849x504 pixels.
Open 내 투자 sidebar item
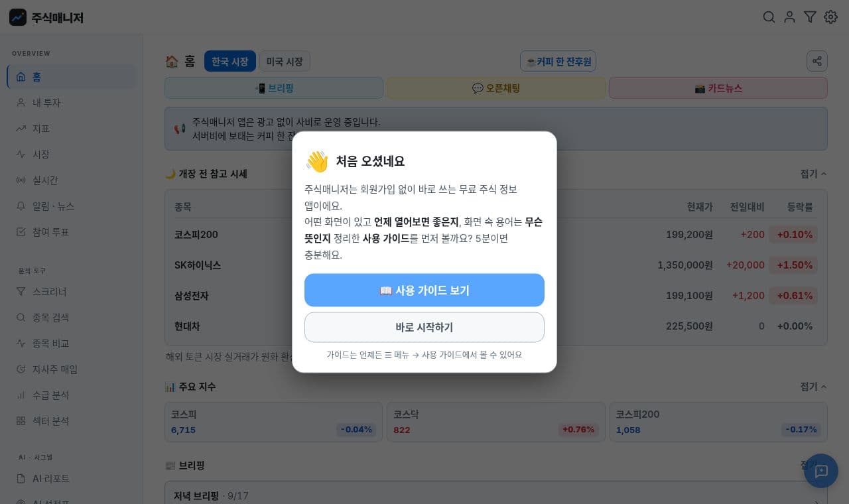click(72, 103)
